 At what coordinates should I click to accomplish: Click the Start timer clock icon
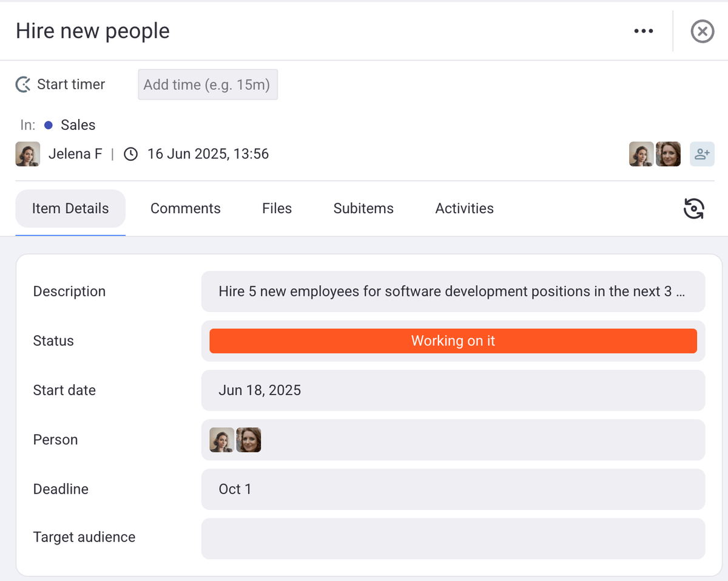23,84
